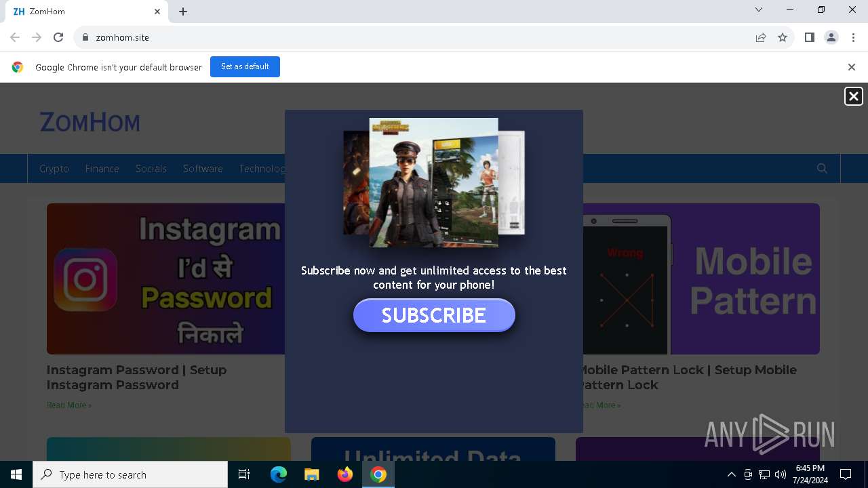Click the game promo image in popup
The width and height of the screenshot is (868, 488).
point(434,182)
